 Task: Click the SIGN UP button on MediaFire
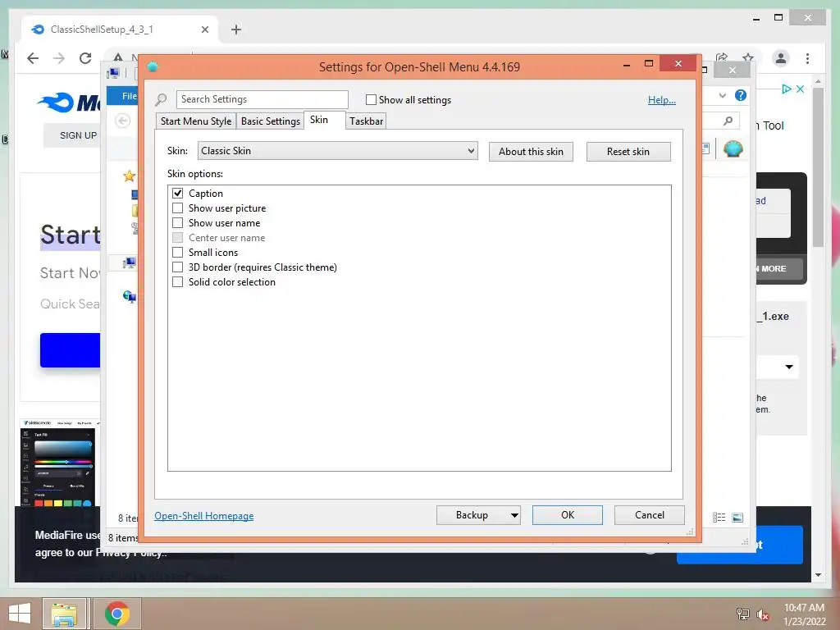coord(72,135)
